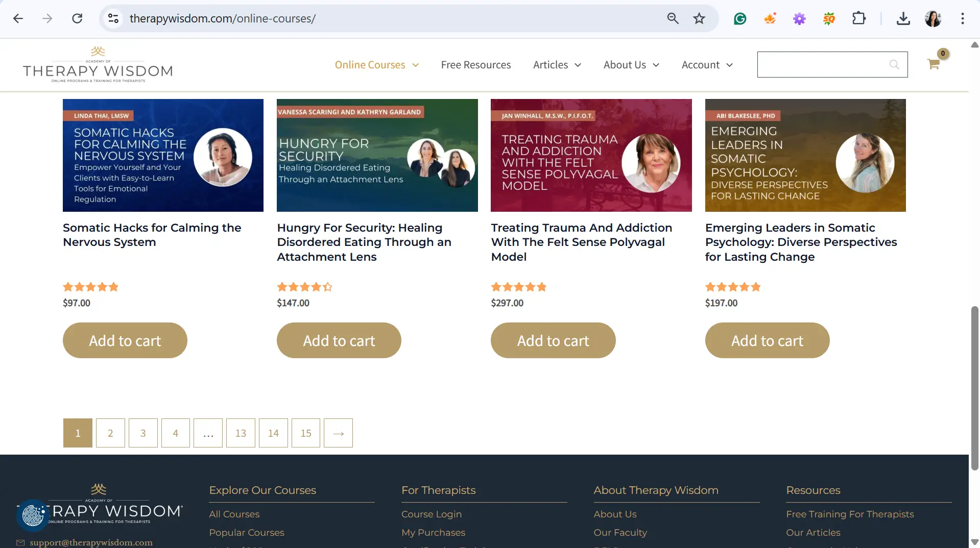This screenshot has width=980, height=548.
Task: Open Free Resources menu item
Action: [475, 65]
